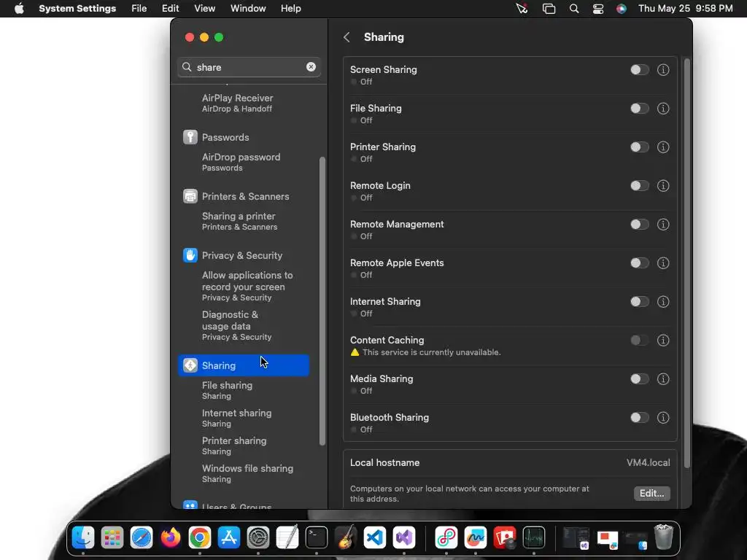Viewport: 747px width, 560px height.
Task: Launch GarageBand from the Dock
Action: click(346, 537)
